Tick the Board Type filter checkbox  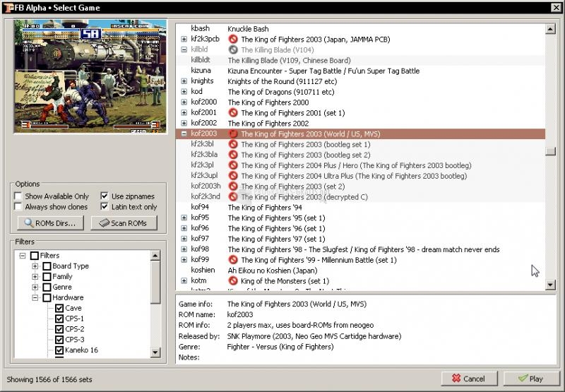tap(47, 266)
